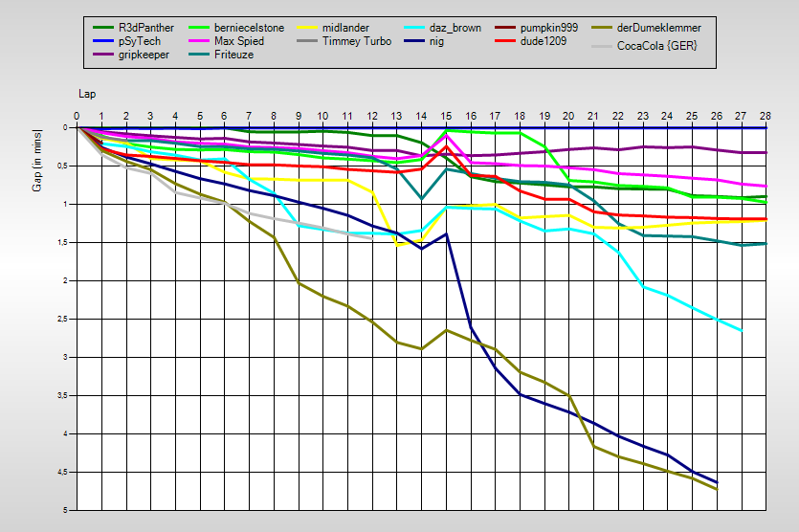
Task: Click lap number 7 on the axis
Action: coord(249,116)
